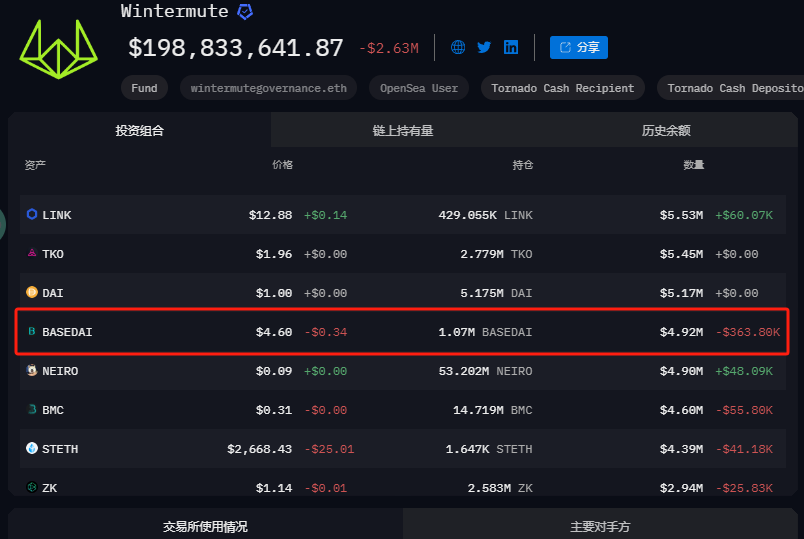The width and height of the screenshot is (804, 539).
Task: Click the 资产 column header
Action: click(35, 165)
